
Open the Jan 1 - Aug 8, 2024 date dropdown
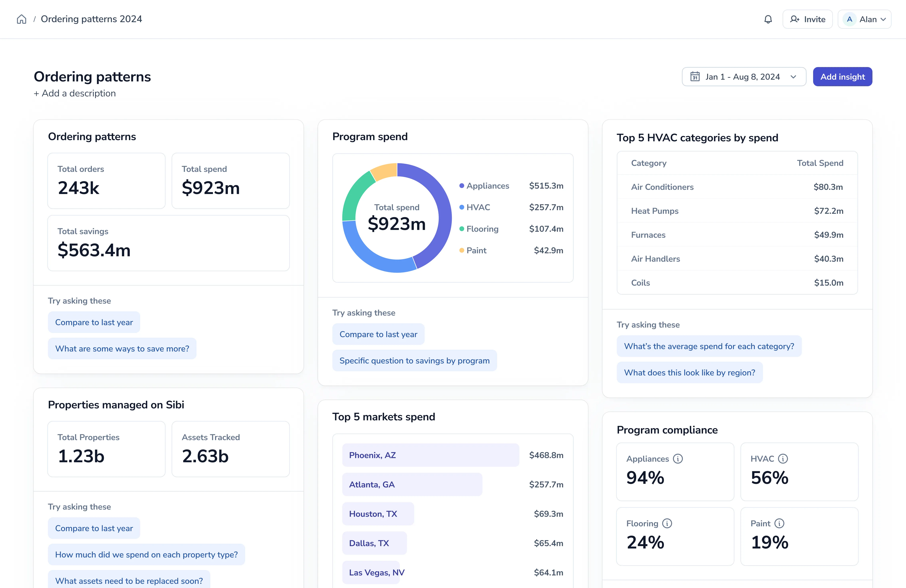pos(744,77)
